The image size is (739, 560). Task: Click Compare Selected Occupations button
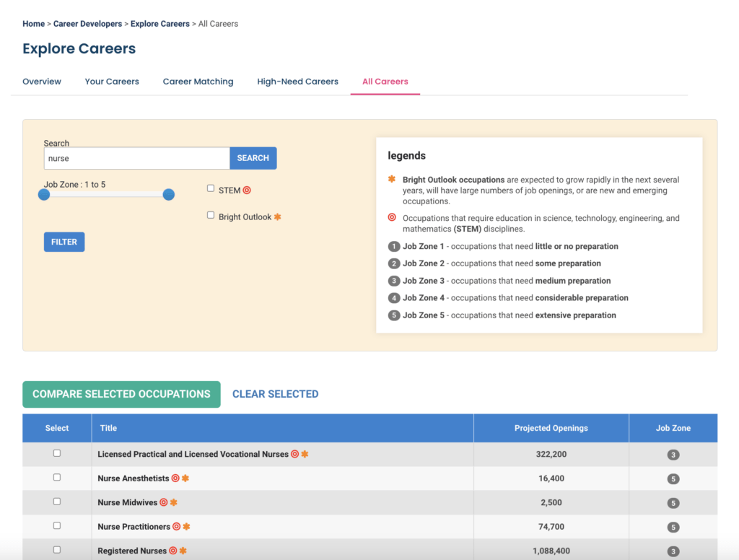pyautogui.click(x=121, y=394)
